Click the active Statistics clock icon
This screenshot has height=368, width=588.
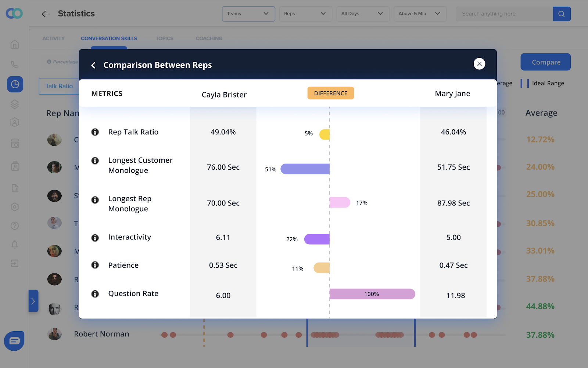click(15, 84)
